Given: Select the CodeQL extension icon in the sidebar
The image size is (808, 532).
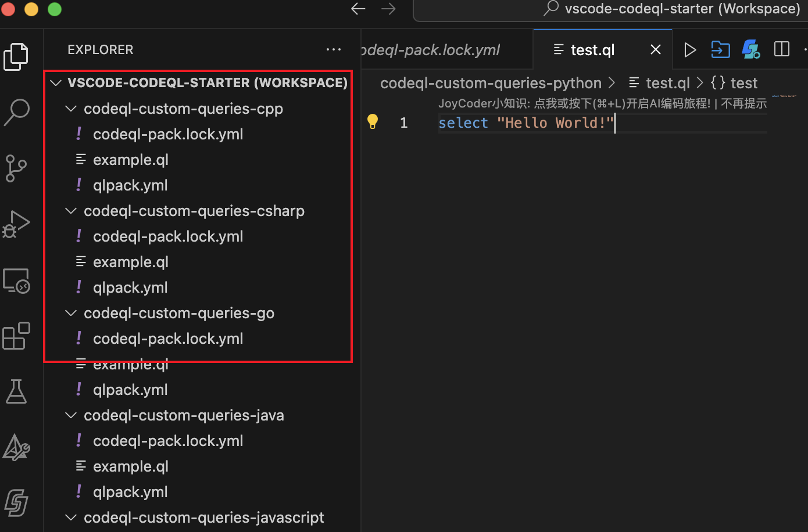Looking at the screenshot, I should coord(17,447).
